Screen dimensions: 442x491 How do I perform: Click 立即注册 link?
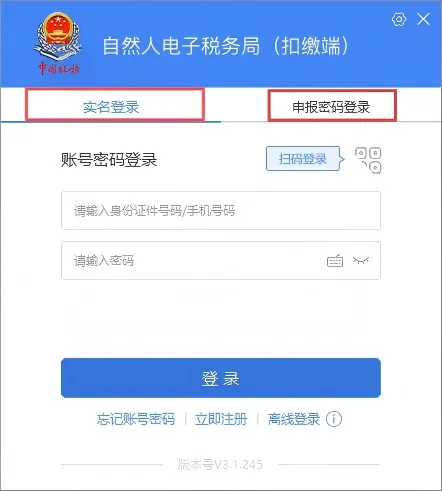(221, 419)
